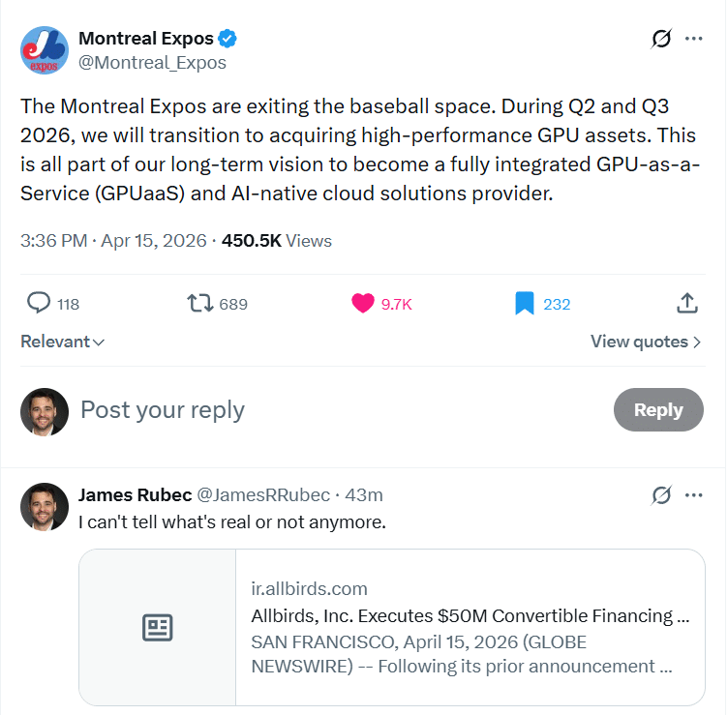Open more options on Montreal Expos post
Viewport: 728px width, 715px height.
pyautogui.click(x=694, y=39)
